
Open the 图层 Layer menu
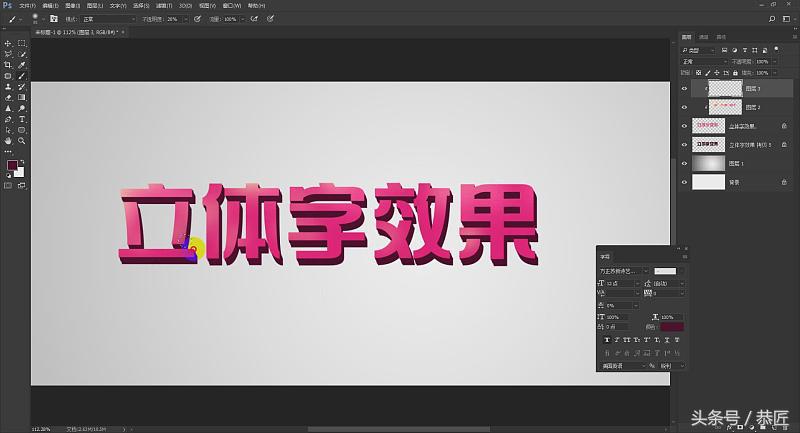pyautogui.click(x=94, y=6)
